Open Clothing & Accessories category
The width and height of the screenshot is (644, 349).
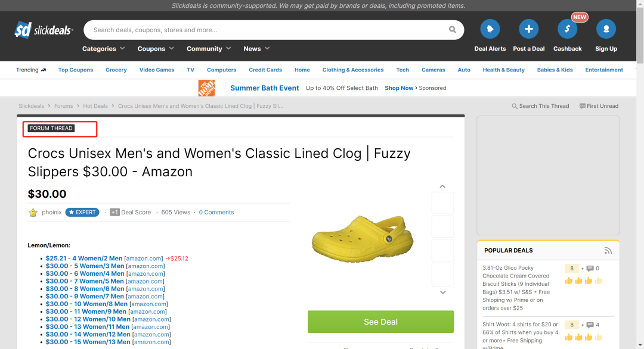pyautogui.click(x=353, y=70)
